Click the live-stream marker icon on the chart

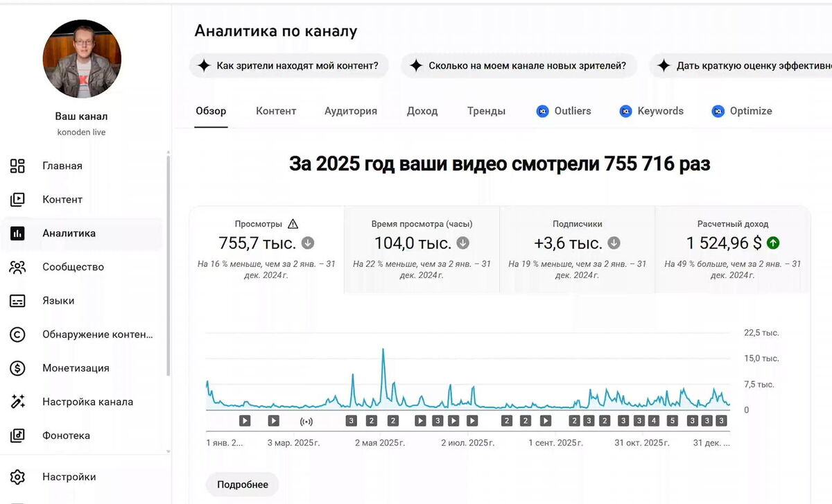(306, 420)
